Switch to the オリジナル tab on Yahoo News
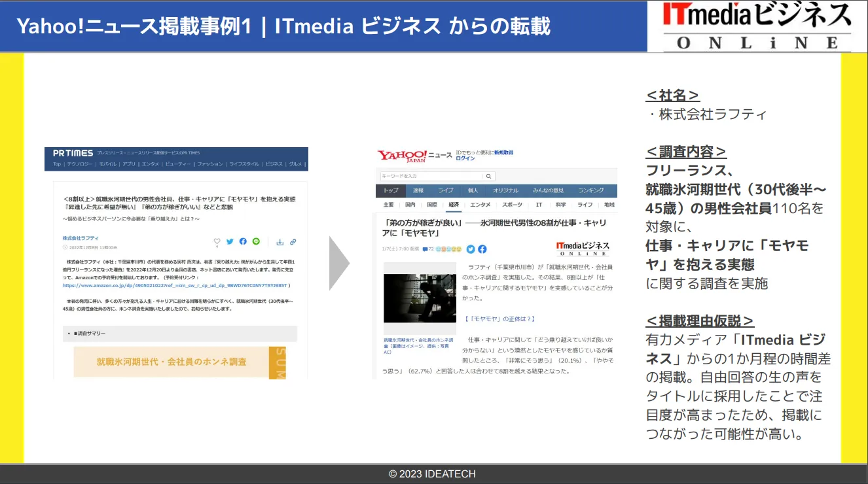 pos(506,190)
